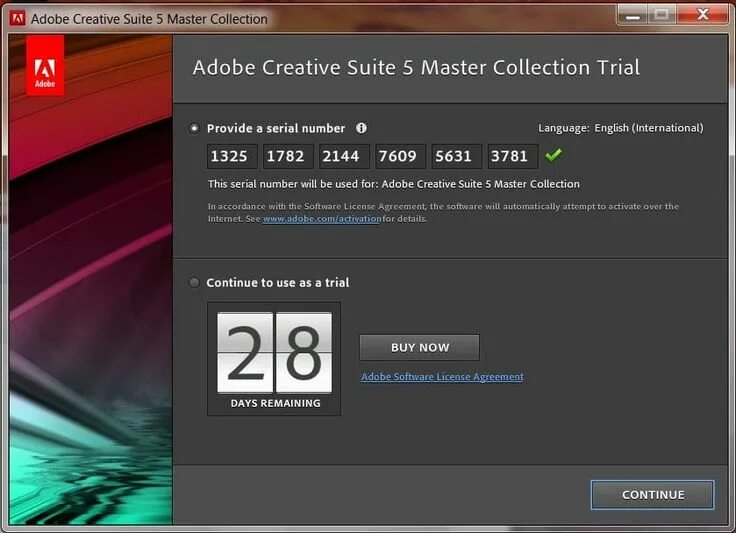Click the title bar Adobe app icon
This screenshot has height=533, width=736.
18,19
